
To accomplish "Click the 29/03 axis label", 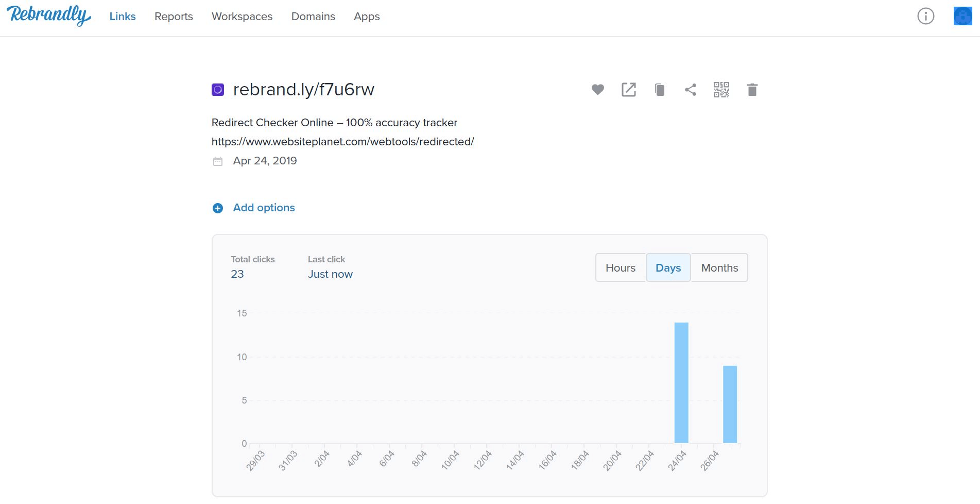I will coord(255,460).
